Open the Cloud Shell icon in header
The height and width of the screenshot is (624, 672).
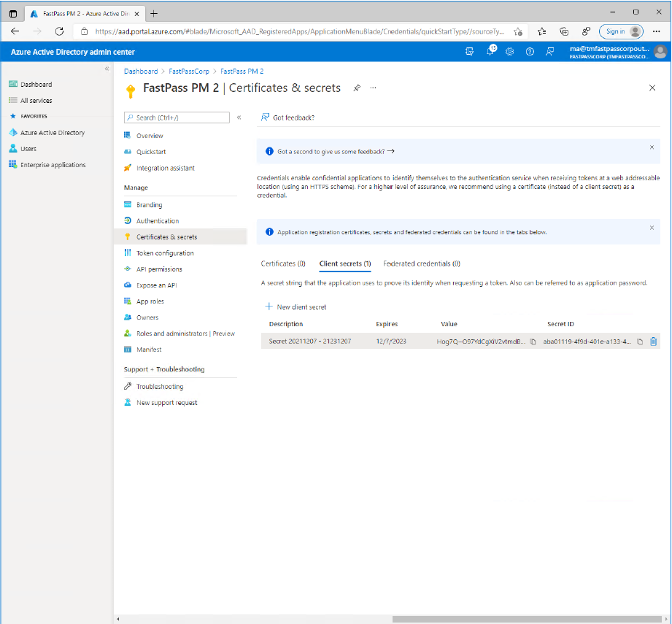469,52
